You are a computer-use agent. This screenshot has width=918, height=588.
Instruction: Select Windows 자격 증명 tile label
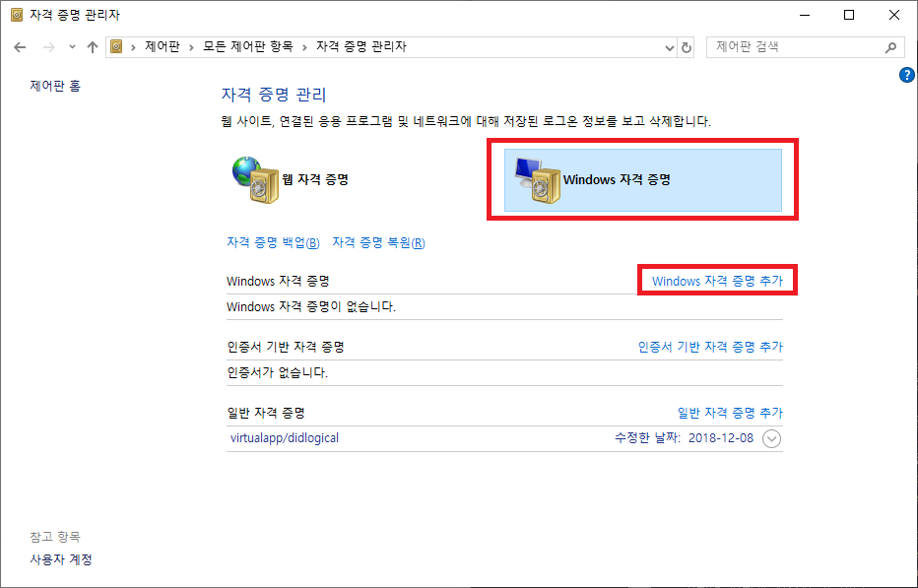click(x=617, y=179)
